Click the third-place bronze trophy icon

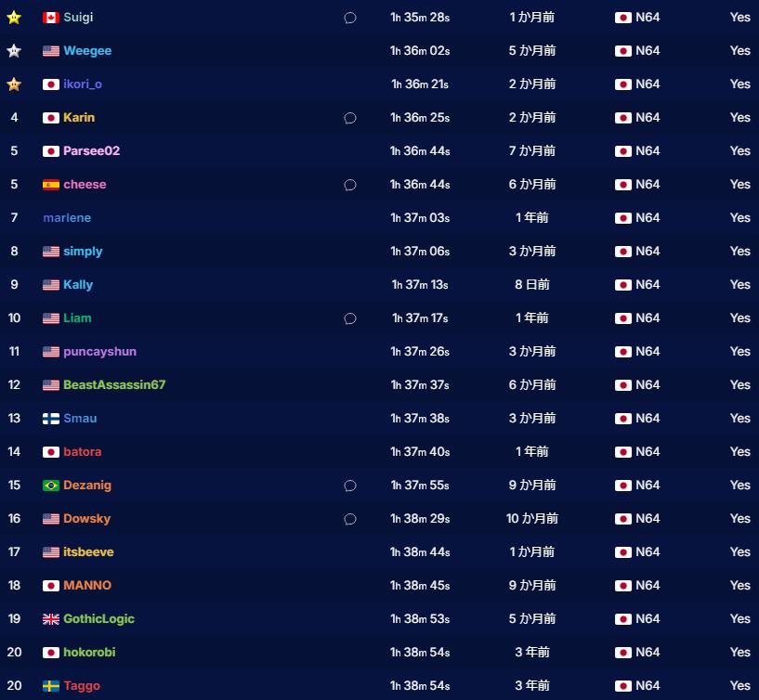(x=14, y=84)
